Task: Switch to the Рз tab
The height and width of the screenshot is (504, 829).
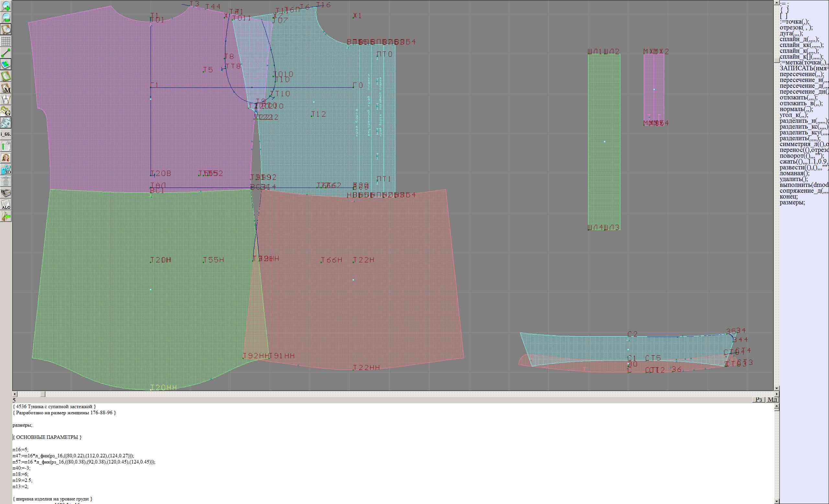Action: click(759, 399)
